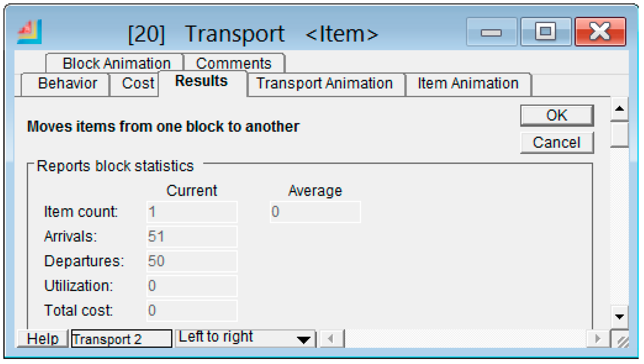Maximize the Transport dialog window

[x=545, y=32]
